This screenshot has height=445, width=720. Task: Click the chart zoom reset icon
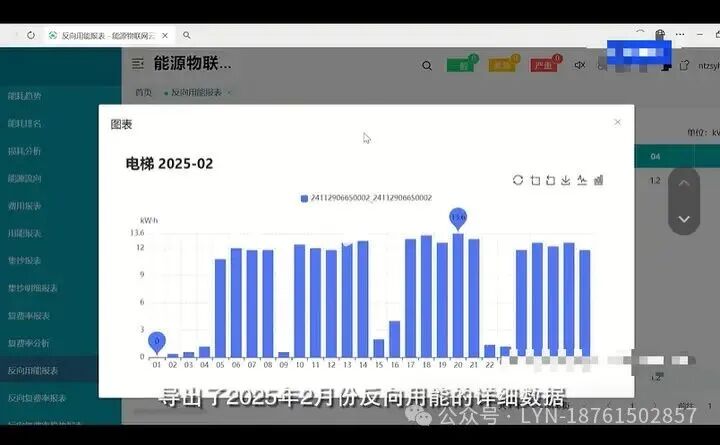pyautogui.click(x=550, y=180)
